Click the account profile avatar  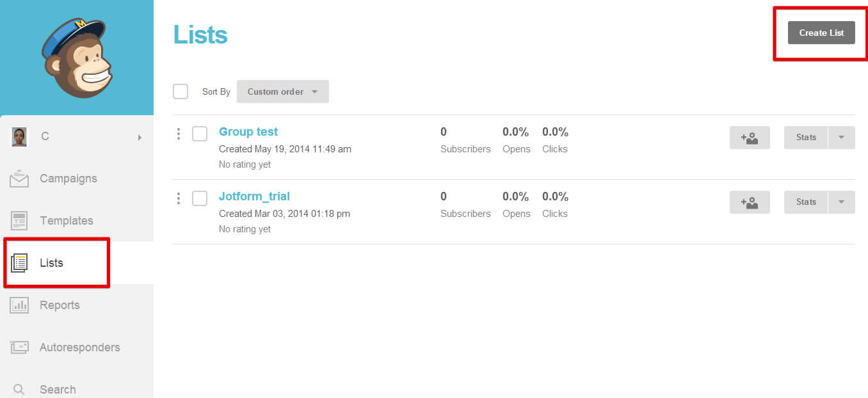[19, 136]
